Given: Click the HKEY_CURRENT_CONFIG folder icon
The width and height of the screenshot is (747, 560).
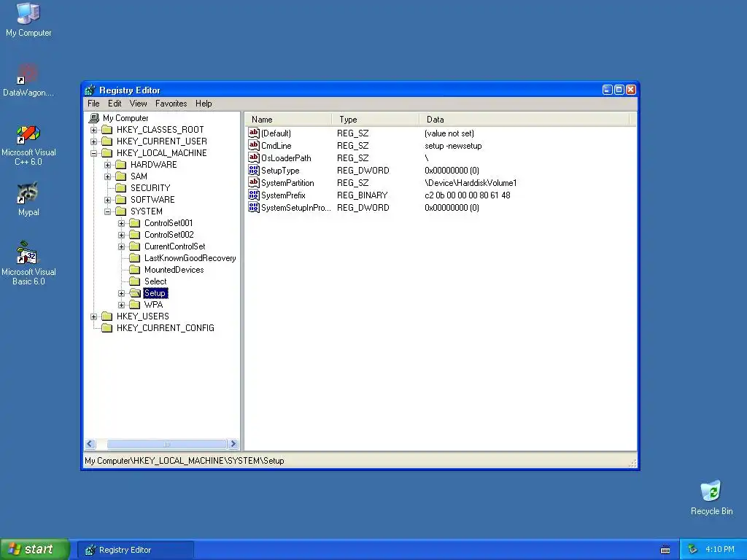Looking at the screenshot, I should [107, 328].
